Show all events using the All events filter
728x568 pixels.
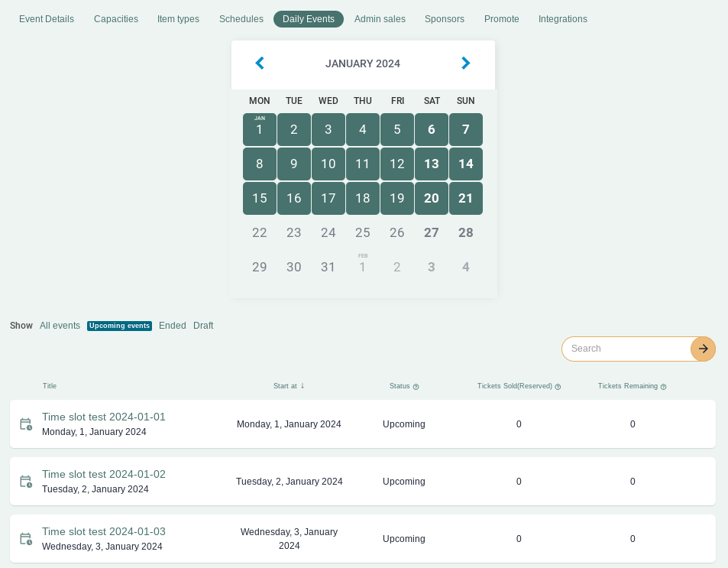coord(60,326)
